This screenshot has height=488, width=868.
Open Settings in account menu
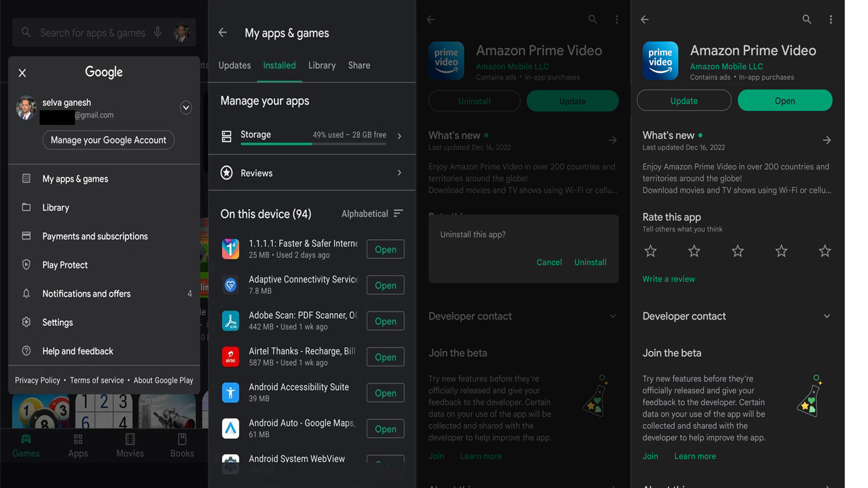(104, 322)
